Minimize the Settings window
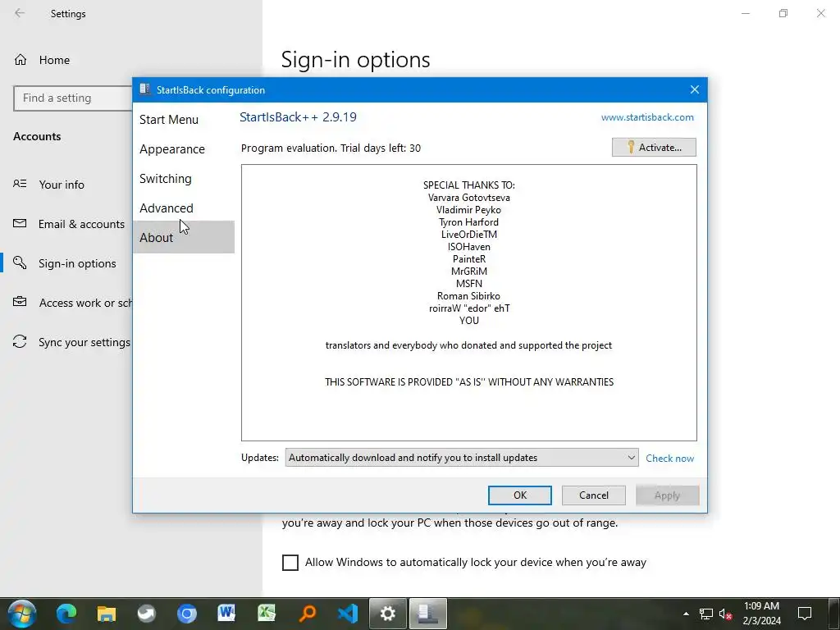 click(x=745, y=13)
